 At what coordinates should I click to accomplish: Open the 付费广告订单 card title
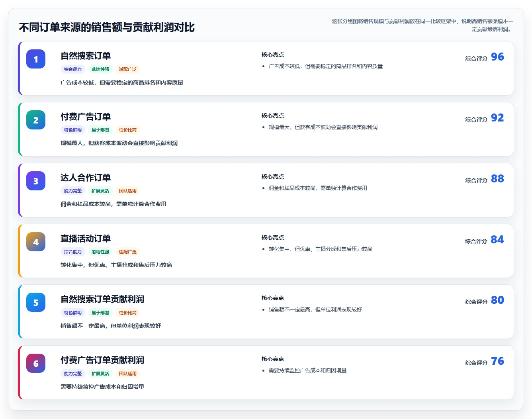point(86,117)
